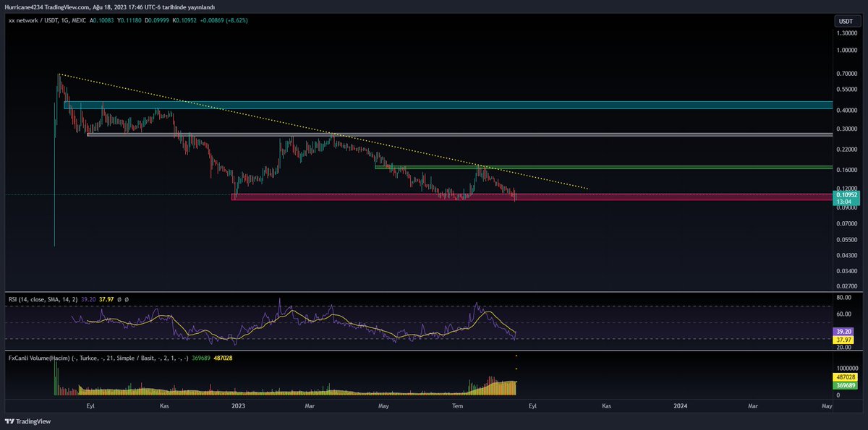This screenshot has height=430, width=868.
Task: Select the 2023 label on time axis
Action: click(238, 406)
